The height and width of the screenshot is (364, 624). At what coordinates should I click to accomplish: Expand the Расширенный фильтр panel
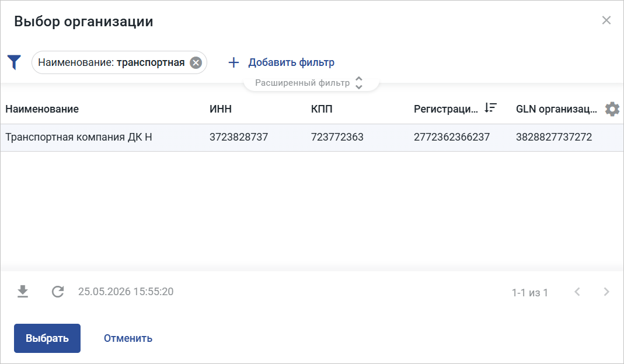pyautogui.click(x=311, y=83)
